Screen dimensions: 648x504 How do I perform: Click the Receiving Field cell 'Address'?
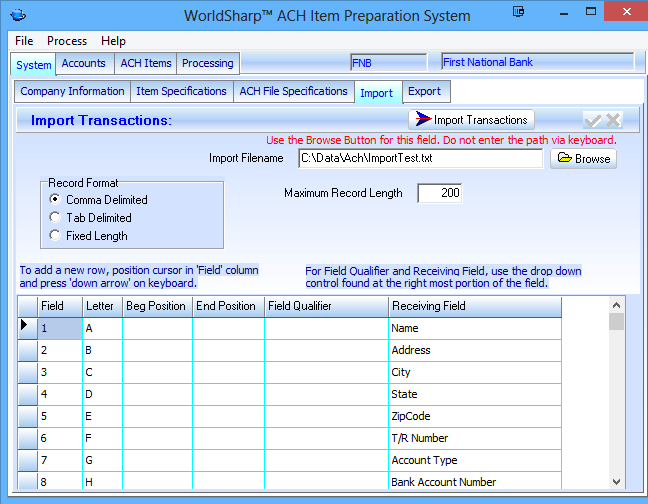pos(475,350)
